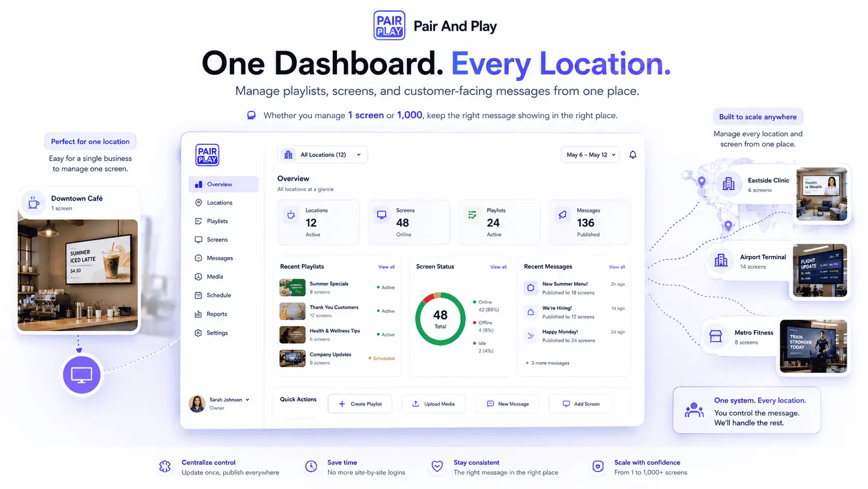Click the Overview bar chart icon in sidebar
Screen dimensions: 868x489
[198, 184]
